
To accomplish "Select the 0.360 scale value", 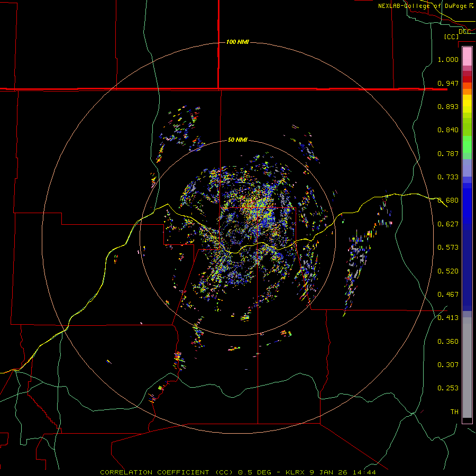I will [448, 341].
